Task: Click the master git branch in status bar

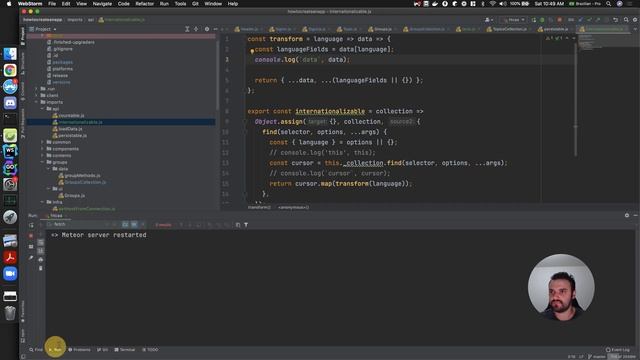Action: coord(597,357)
